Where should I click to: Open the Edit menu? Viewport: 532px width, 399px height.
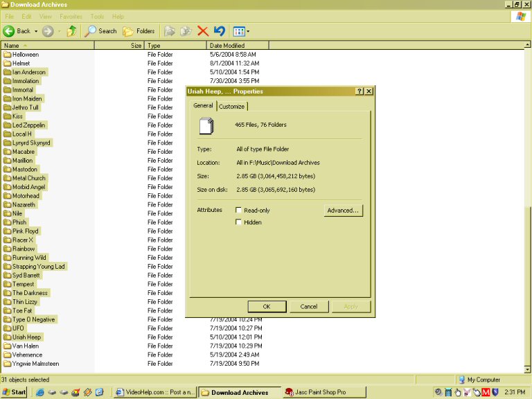coord(26,17)
